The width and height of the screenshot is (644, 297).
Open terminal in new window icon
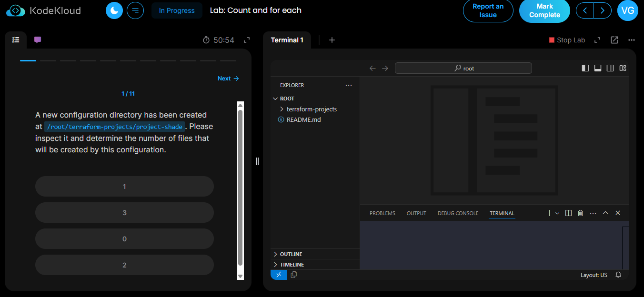(x=614, y=40)
